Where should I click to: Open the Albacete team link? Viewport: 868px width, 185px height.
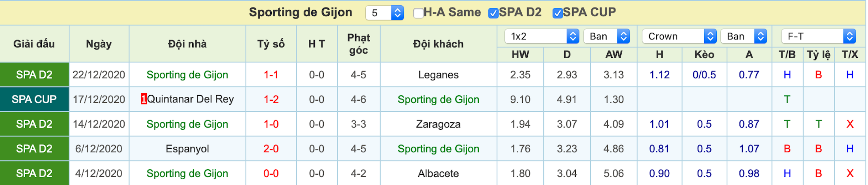point(438,173)
